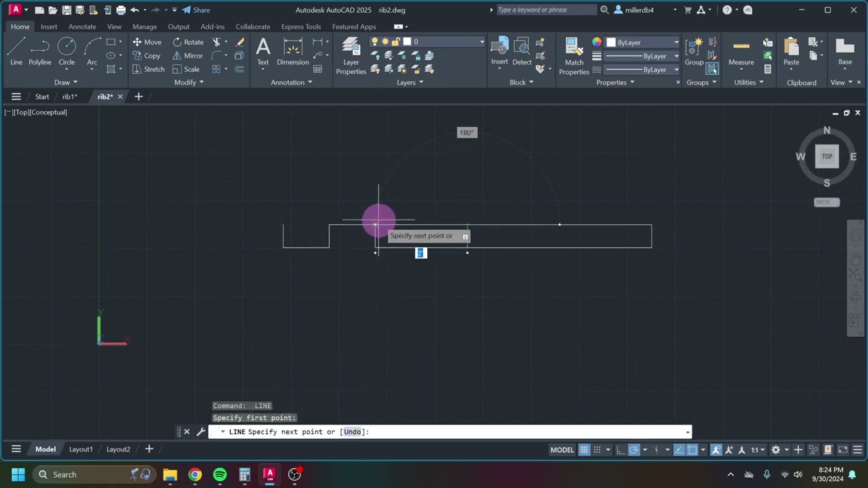Toggle object snap tracking in status bar

pos(679,449)
